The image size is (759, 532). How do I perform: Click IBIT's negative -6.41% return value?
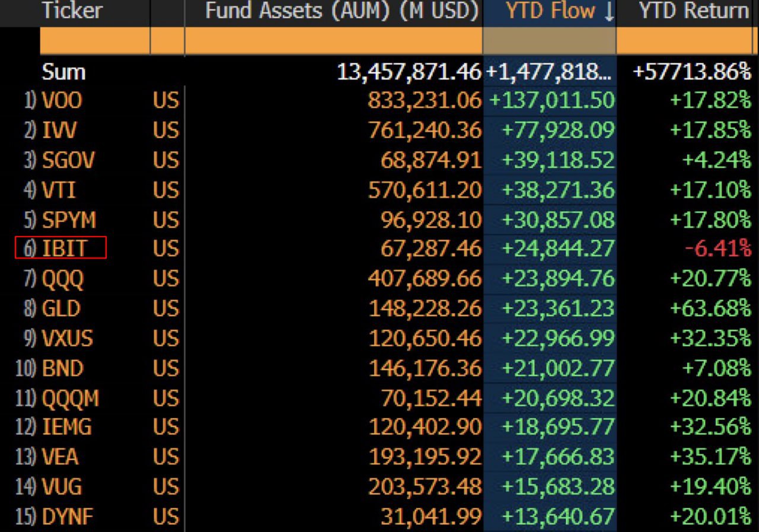[x=717, y=249]
